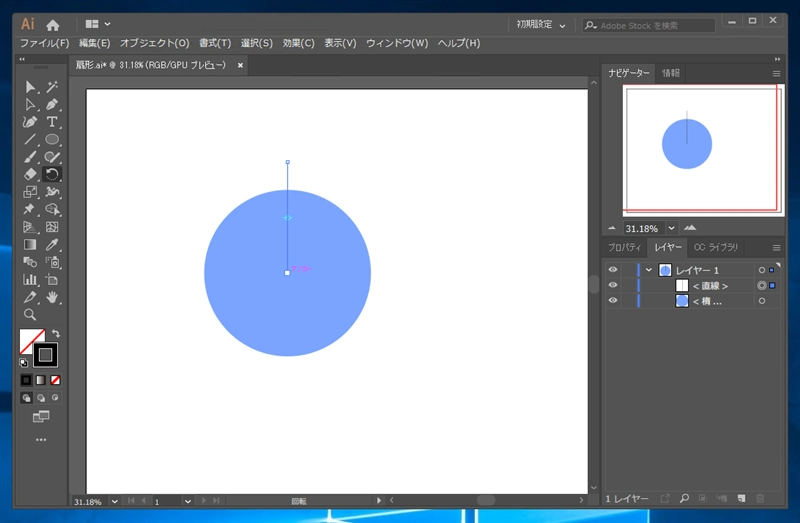Select the Paintbrush tool

coord(30,157)
